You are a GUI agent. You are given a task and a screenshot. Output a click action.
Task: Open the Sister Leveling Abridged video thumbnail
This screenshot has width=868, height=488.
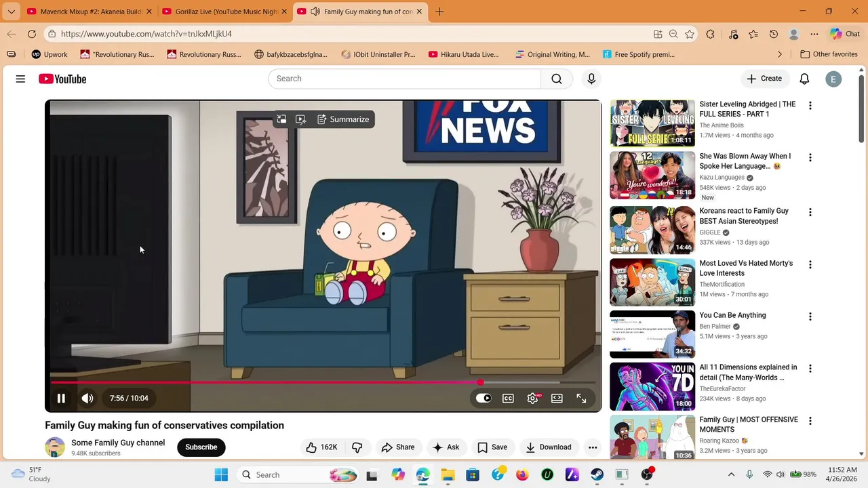point(652,123)
